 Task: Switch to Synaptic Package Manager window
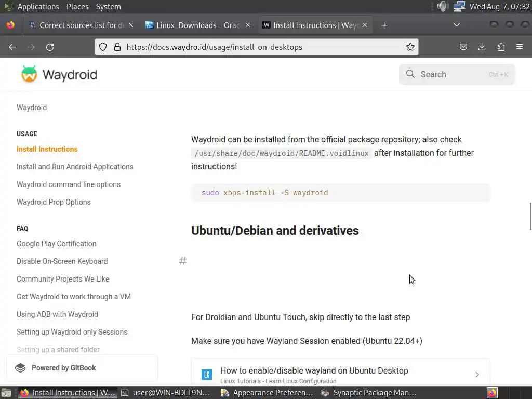pos(369,393)
